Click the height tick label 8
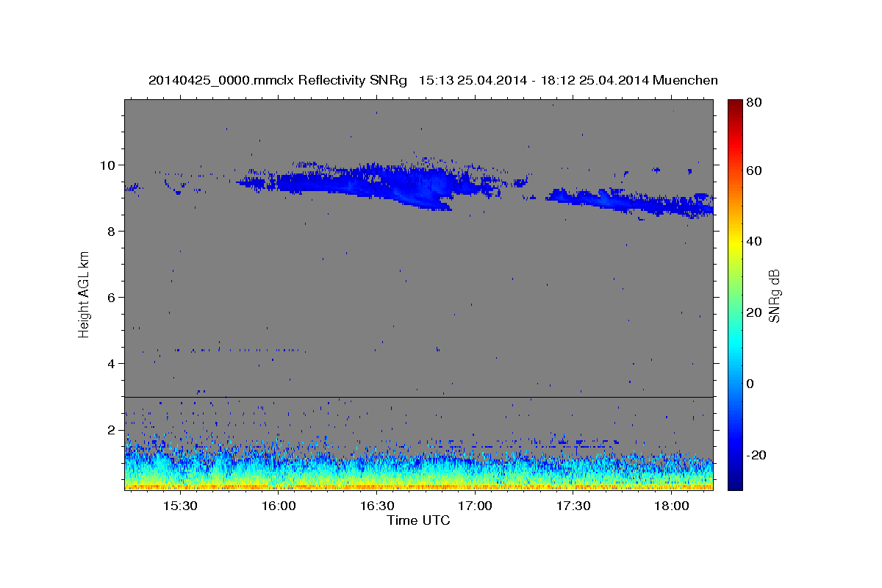 [111, 232]
